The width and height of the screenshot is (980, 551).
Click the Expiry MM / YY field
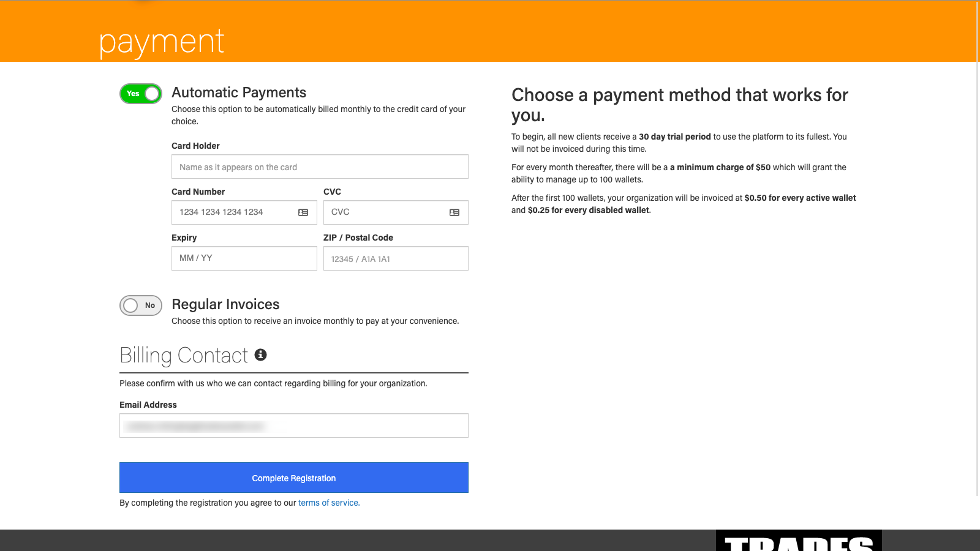click(244, 258)
